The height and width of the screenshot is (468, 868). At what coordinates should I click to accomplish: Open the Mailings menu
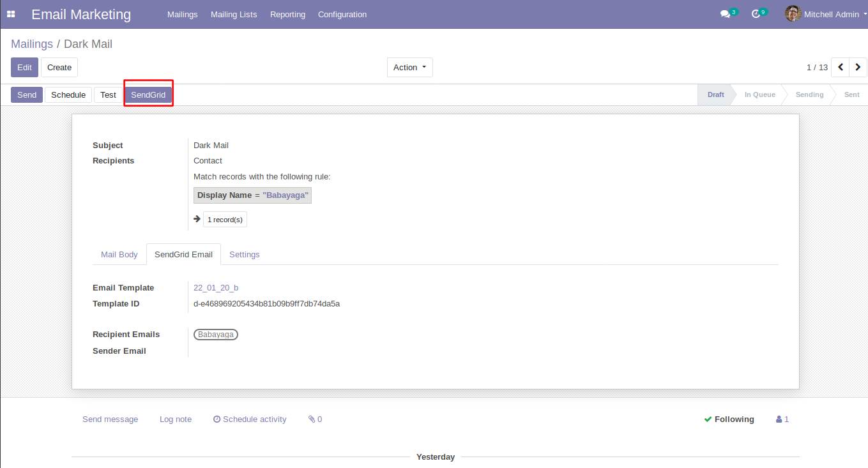pos(183,14)
